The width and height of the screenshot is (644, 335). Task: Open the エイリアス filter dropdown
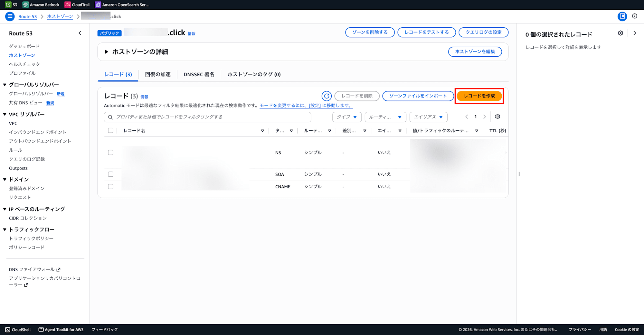[428, 117]
